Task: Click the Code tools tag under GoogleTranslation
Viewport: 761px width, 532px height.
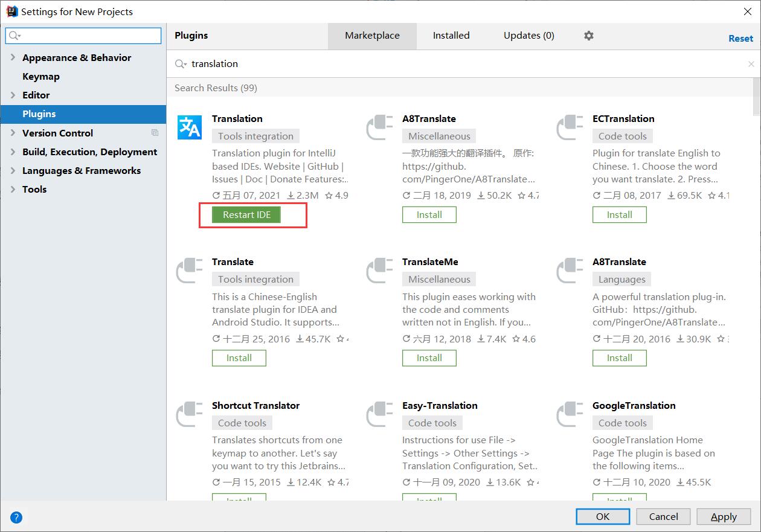Action: pos(623,423)
